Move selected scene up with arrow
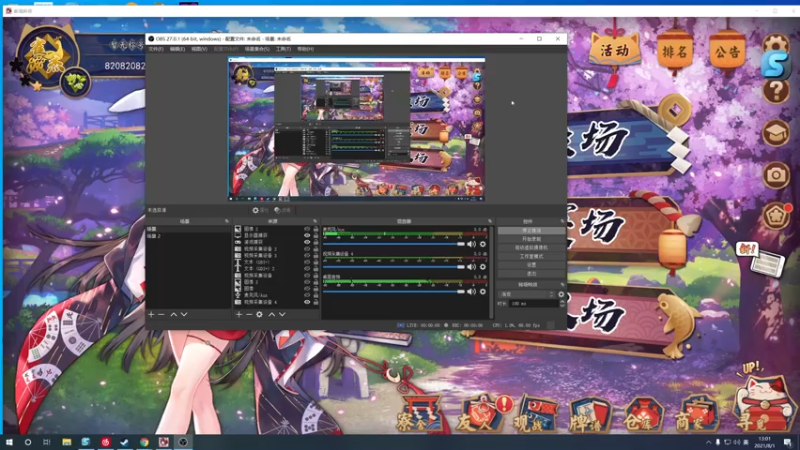The width and height of the screenshot is (800, 450). 173,314
